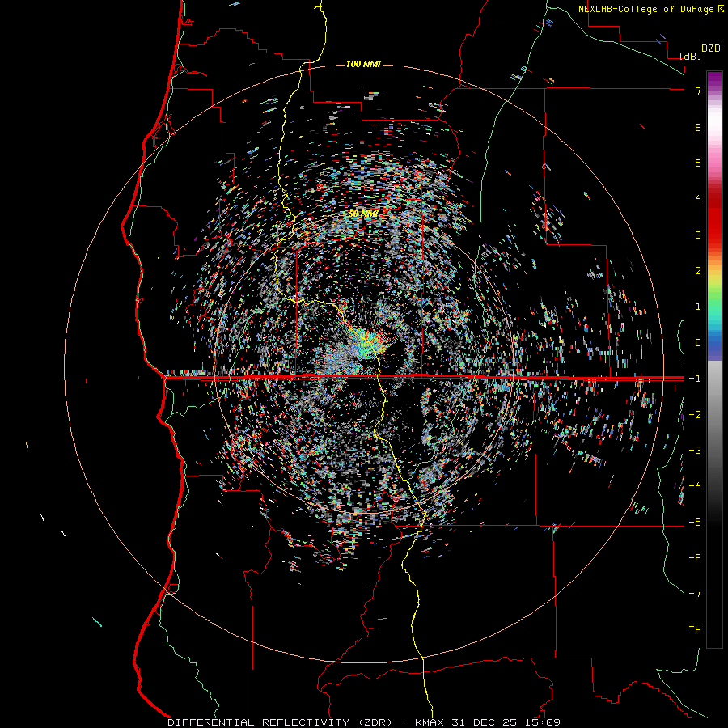This screenshot has width=728, height=728.
Task: Click the -1 value on the color scale
Action: pyautogui.click(x=695, y=379)
